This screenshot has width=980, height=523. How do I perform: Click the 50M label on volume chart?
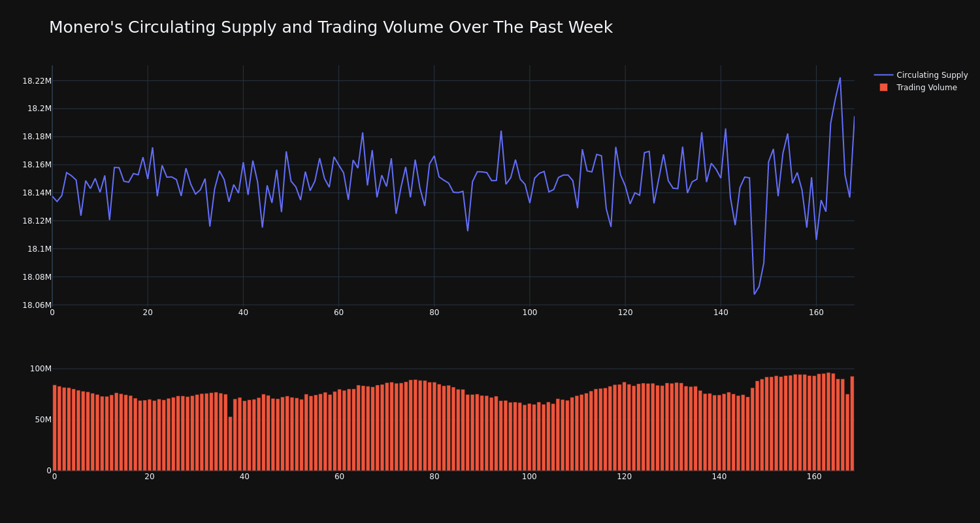pyautogui.click(x=43, y=420)
